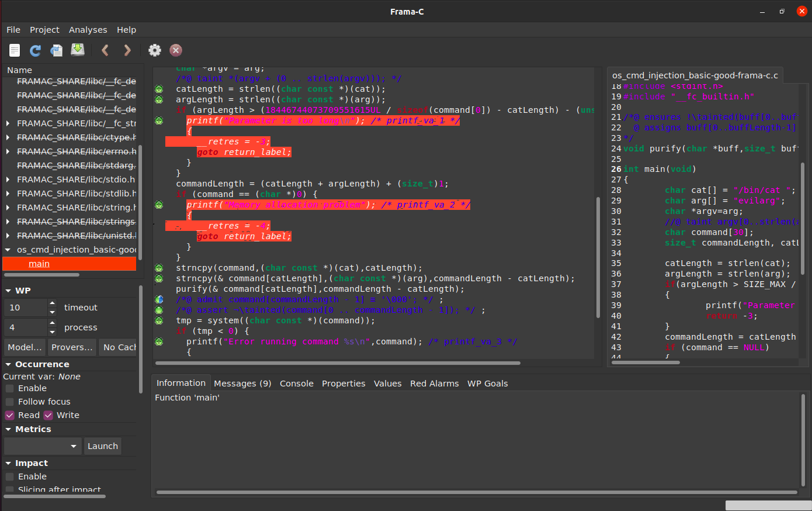Toggle the Follow focus checkbox
The image size is (812, 511).
[x=10, y=402]
